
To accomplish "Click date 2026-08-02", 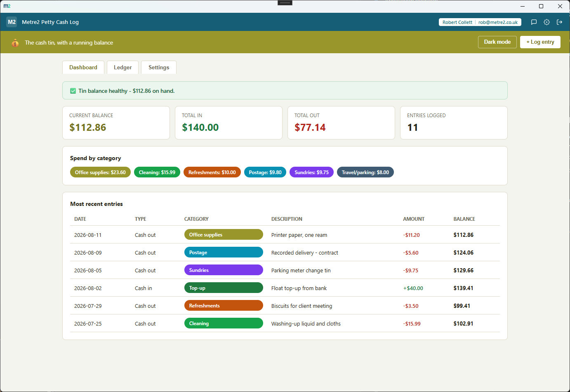I will click(x=88, y=288).
